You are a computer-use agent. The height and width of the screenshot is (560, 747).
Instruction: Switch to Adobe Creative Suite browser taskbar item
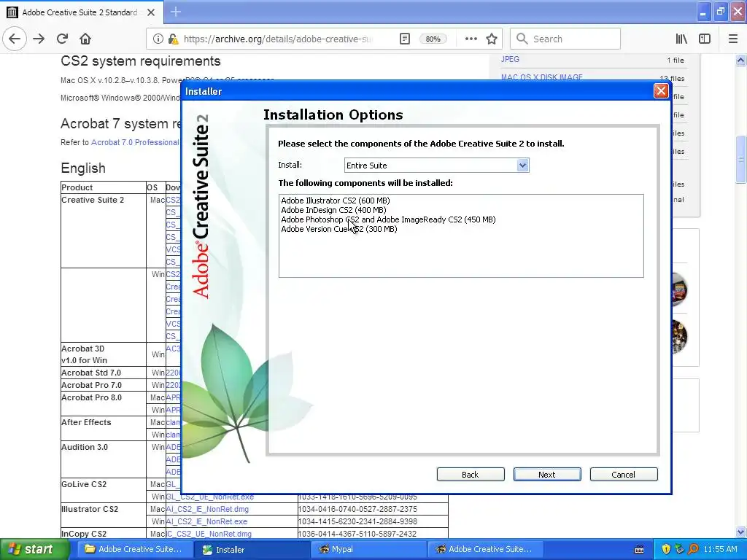point(485,549)
